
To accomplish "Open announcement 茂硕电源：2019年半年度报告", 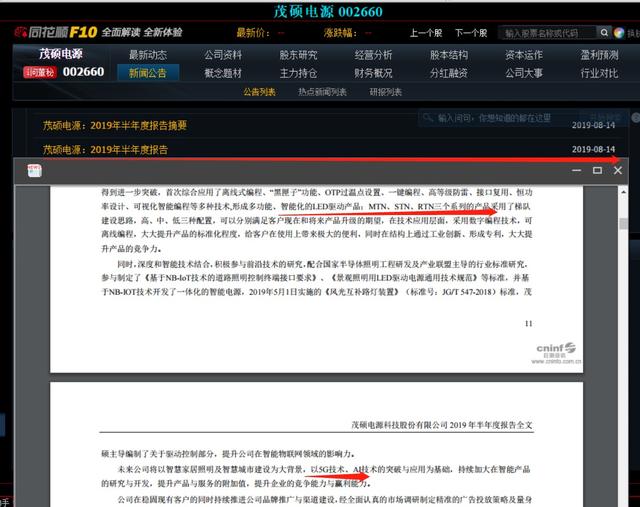I will [105, 150].
